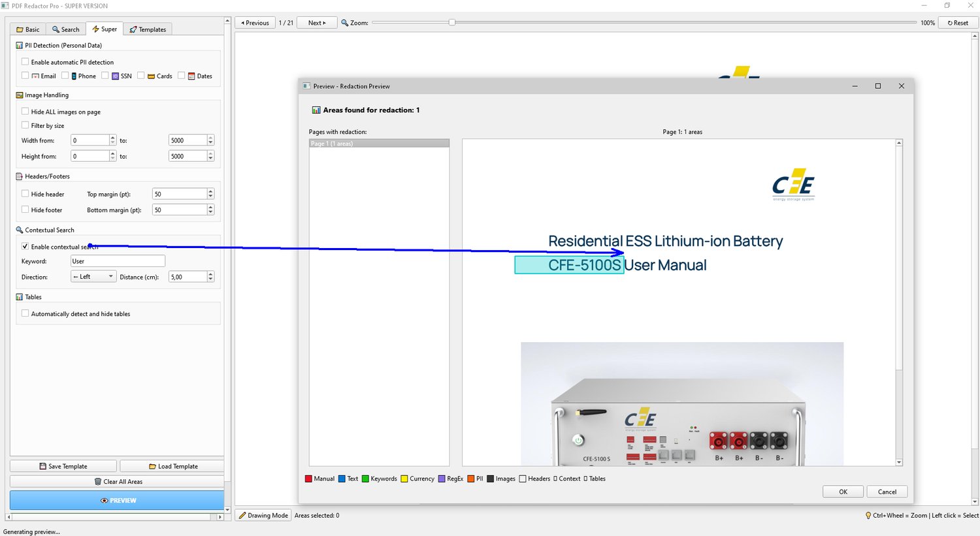The image size is (980, 536).
Task: Increase the Width from value with up arrow
Action: [113, 138]
